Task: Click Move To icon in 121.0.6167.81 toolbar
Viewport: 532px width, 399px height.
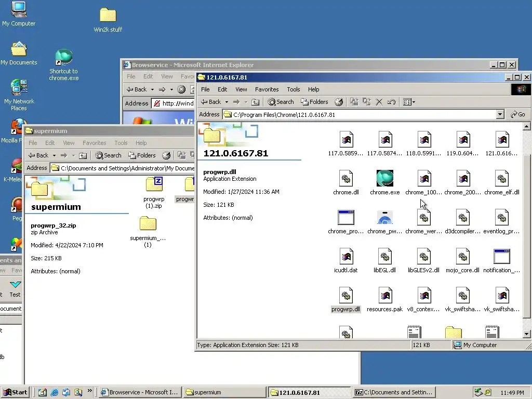Action: coord(354,102)
